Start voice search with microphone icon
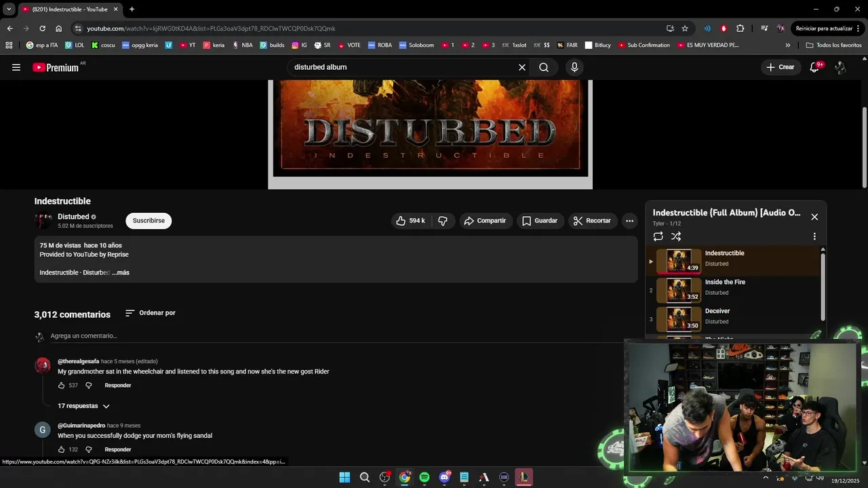 pos(574,67)
